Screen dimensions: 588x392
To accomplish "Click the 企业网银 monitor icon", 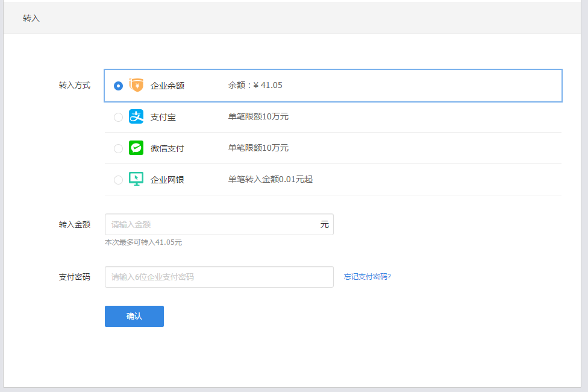I will pos(136,179).
